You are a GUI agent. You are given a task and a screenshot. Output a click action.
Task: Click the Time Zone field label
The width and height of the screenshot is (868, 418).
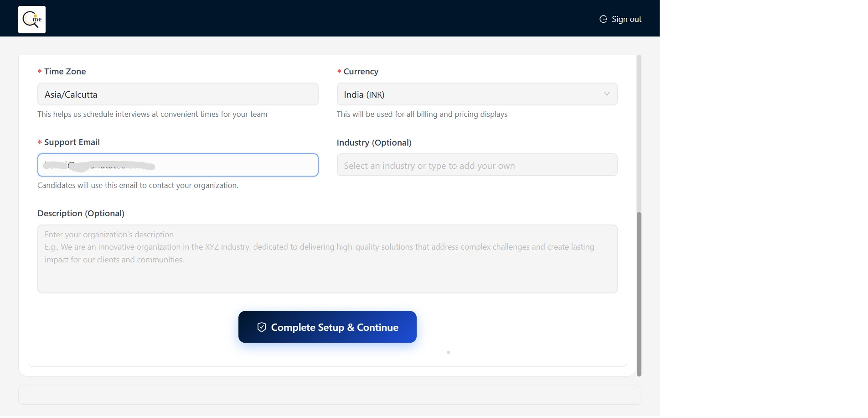(65, 72)
